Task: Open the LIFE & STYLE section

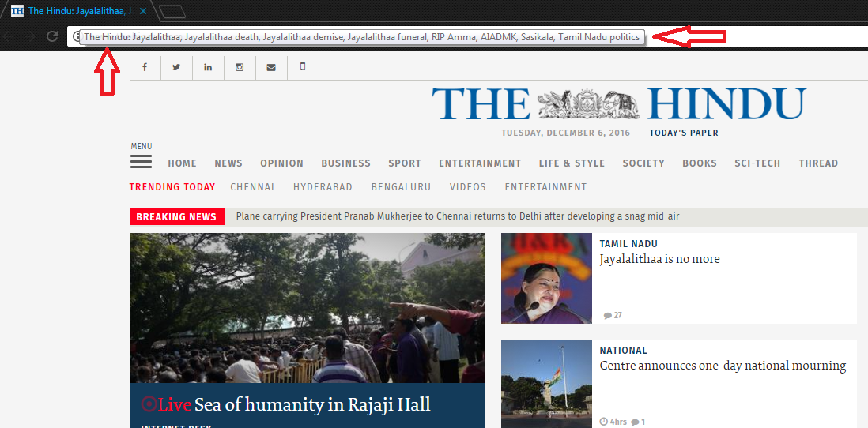Action: tap(572, 163)
